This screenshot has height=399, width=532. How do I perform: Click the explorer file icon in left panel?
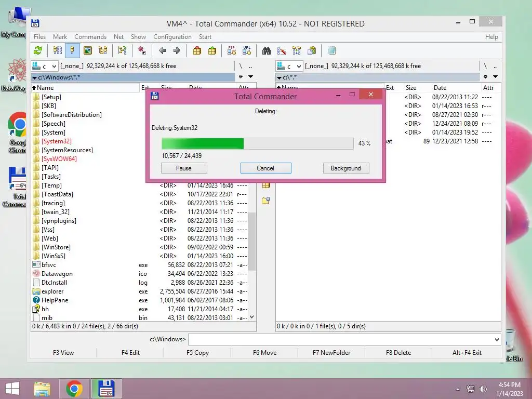pyautogui.click(x=36, y=291)
